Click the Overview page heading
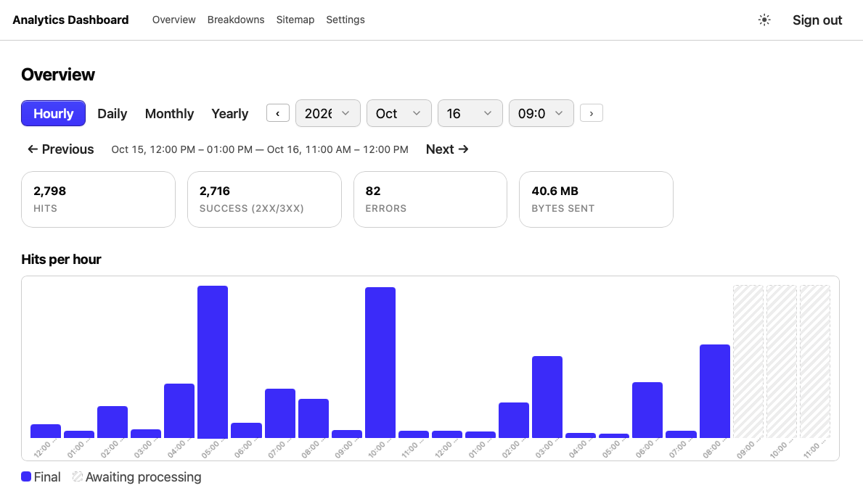 (58, 74)
